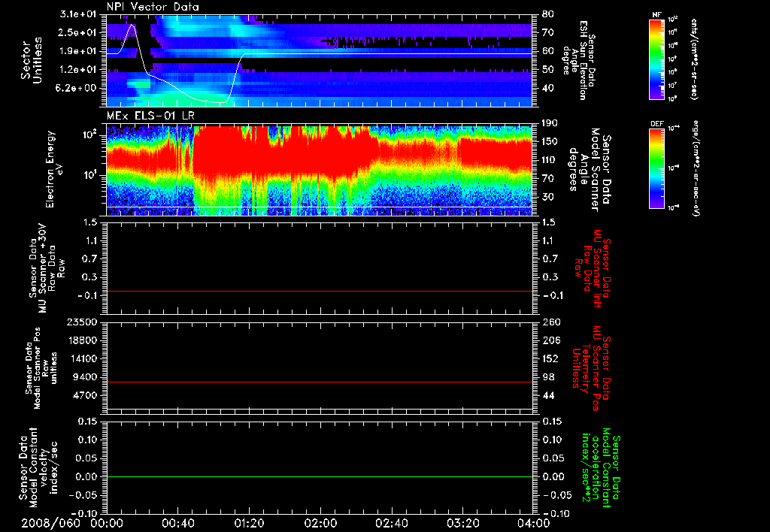
Task: Click the "MU Scanner +30V Raw Data" axis title
Action: [x=47, y=268]
